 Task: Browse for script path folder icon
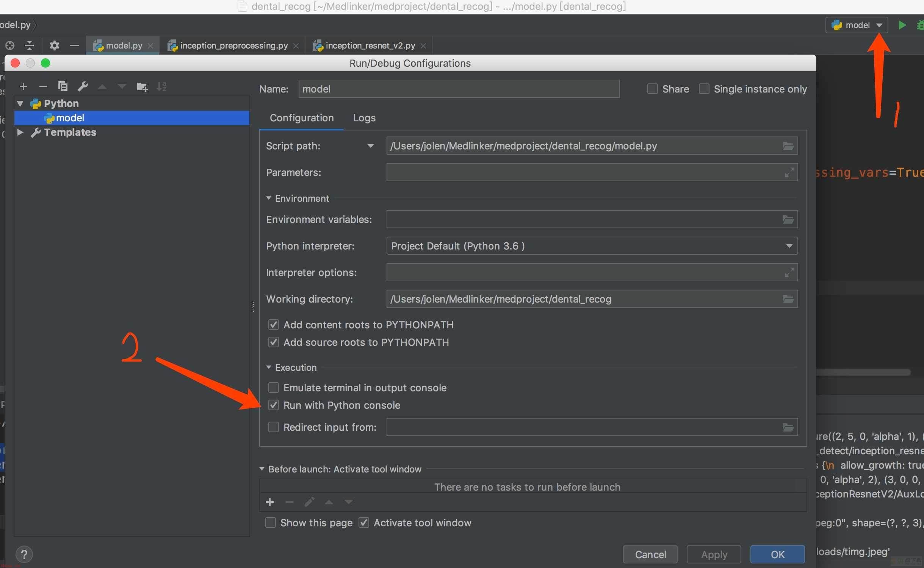(788, 146)
